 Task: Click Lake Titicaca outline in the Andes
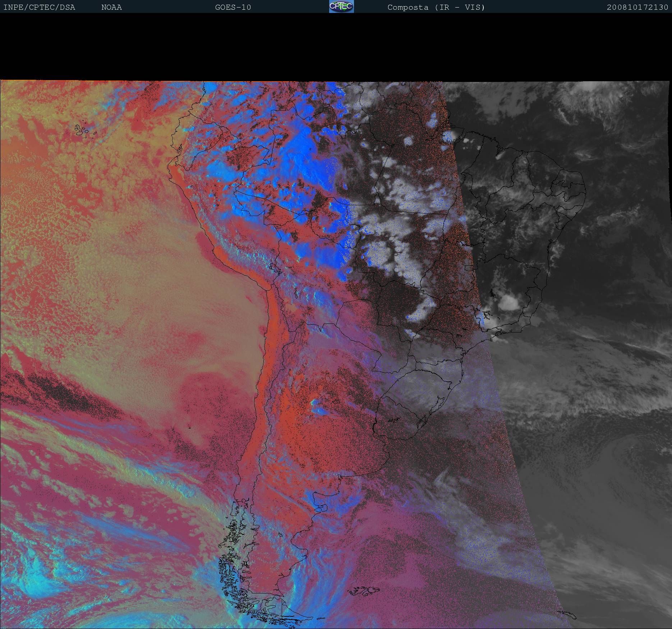click(x=275, y=268)
